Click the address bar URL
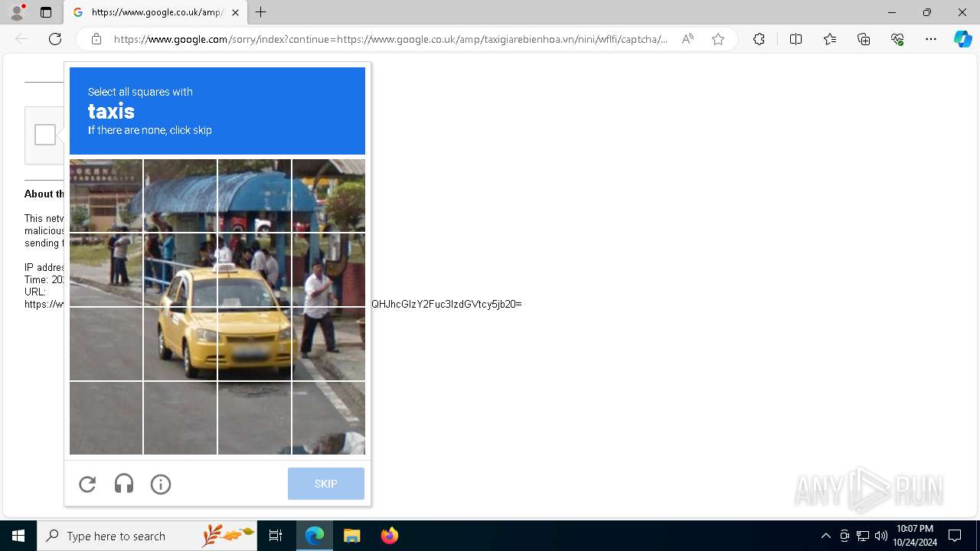This screenshot has height=551, width=980. pos(390,39)
